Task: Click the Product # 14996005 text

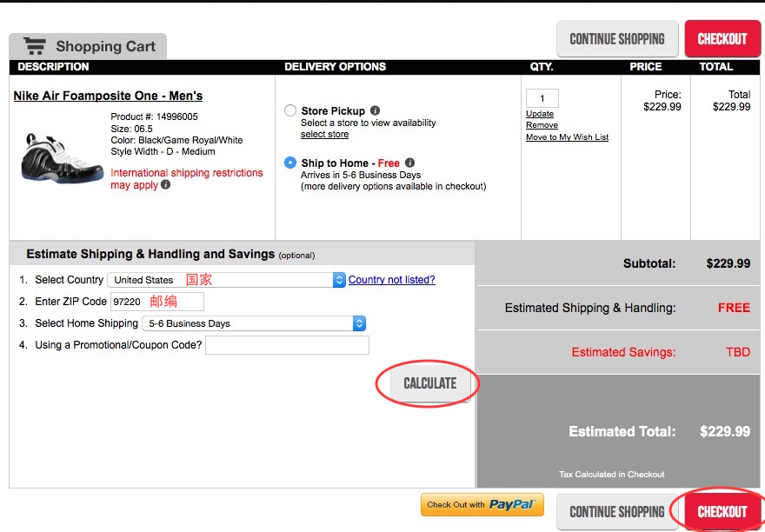Action: (x=154, y=116)
